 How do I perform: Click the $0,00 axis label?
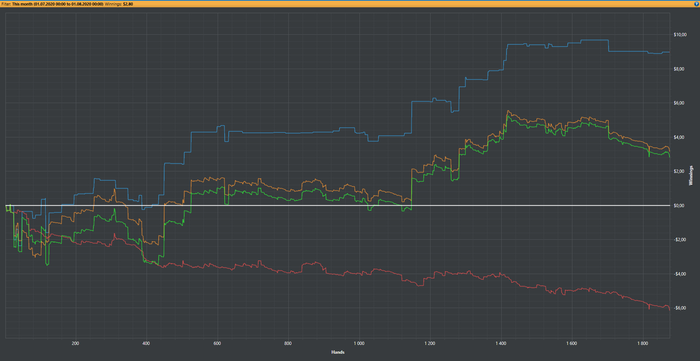coord(679,206)
